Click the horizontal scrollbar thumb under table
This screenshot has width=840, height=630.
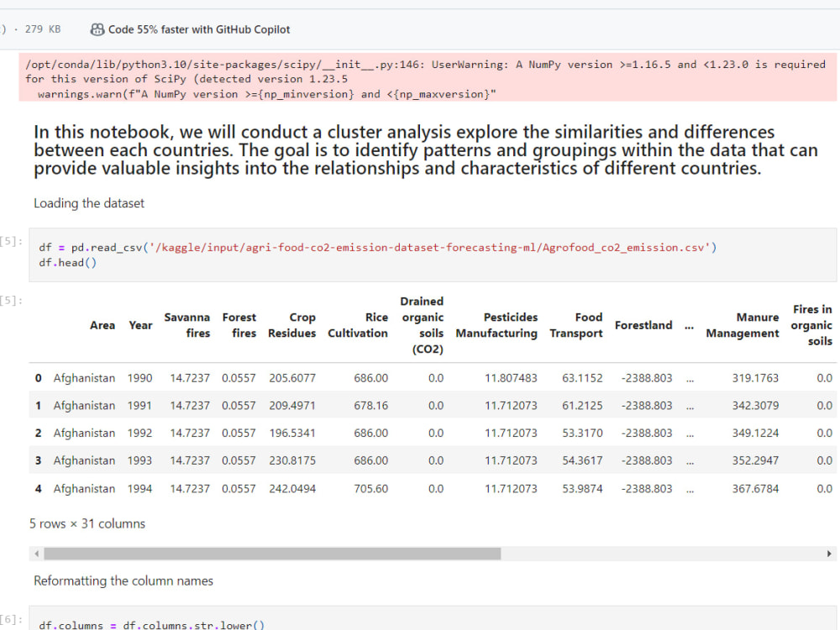pyautogui.click(x=272, y=554)
